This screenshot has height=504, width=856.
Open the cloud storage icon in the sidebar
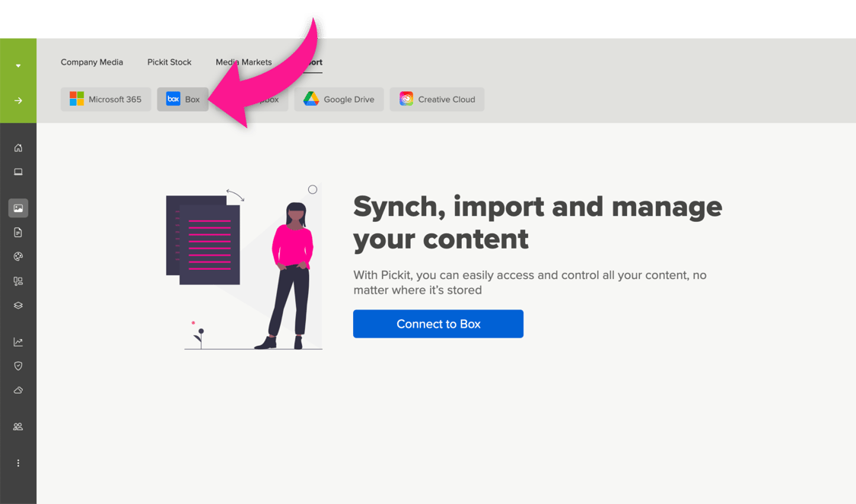click(x=18, y=390)
